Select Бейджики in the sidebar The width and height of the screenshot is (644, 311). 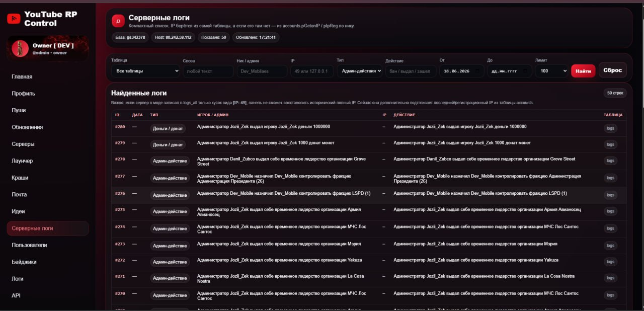click(x=24, y=262)
